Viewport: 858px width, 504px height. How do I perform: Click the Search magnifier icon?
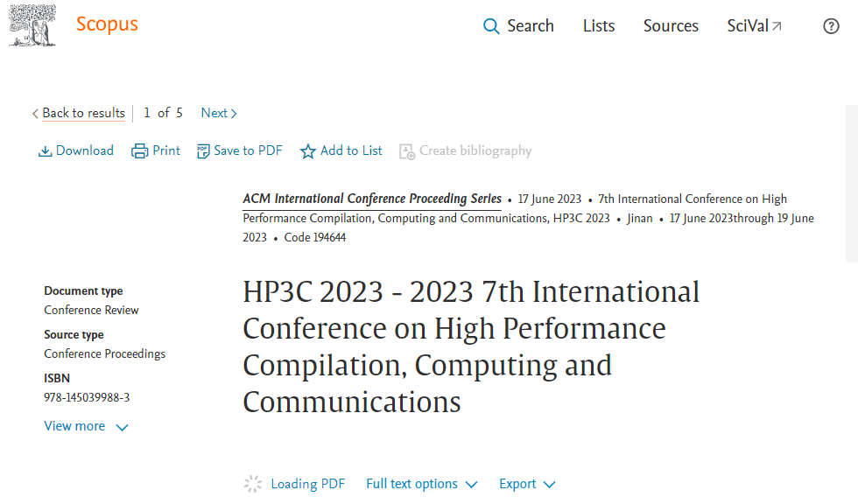point(491,26)
